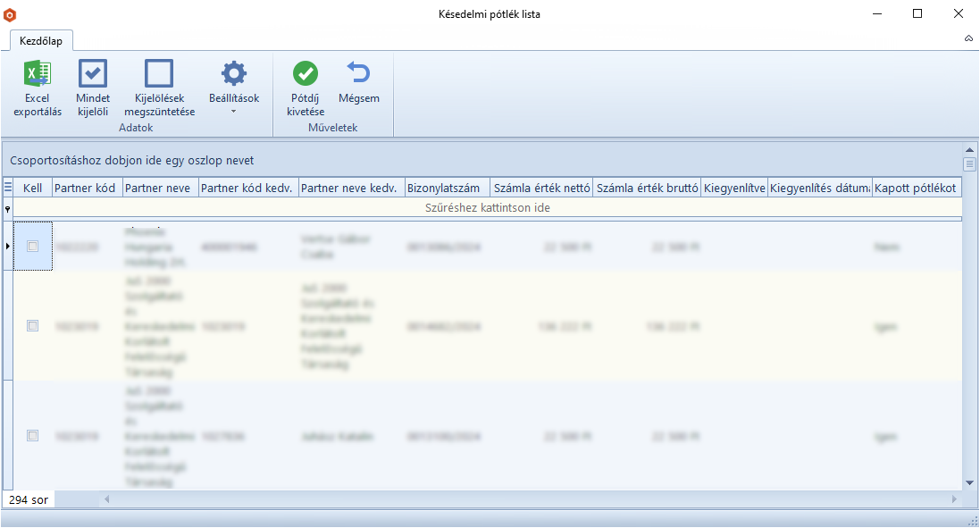Screen dimensions: 980x528
Task: Tick the Kell checkbox in the first row
Action: coord(33,247)
